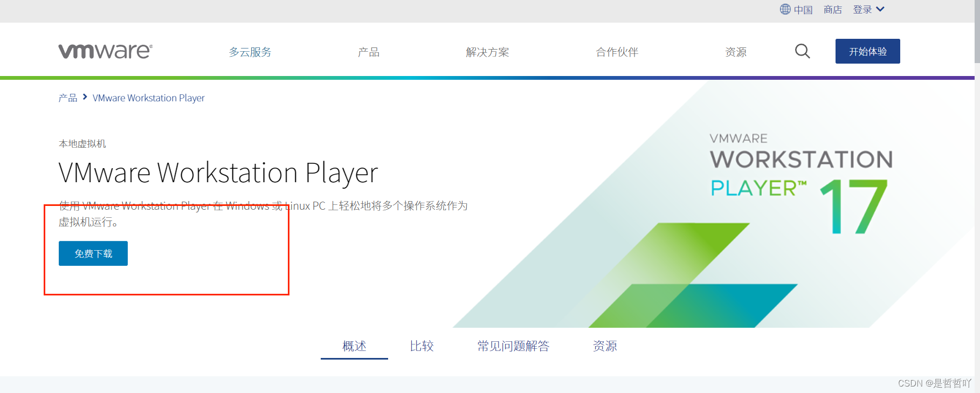
Task: Switch to the 资源 page tab
Action: (605, 346)
